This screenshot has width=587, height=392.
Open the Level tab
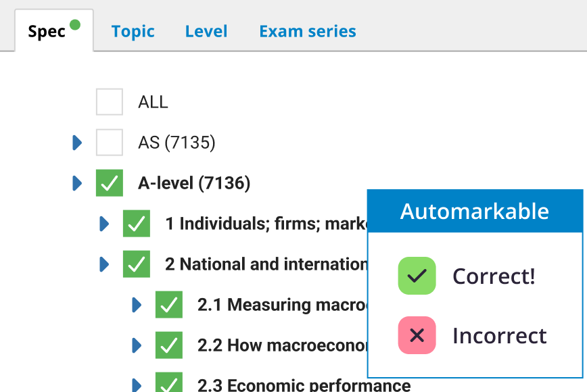coord(206,32)
